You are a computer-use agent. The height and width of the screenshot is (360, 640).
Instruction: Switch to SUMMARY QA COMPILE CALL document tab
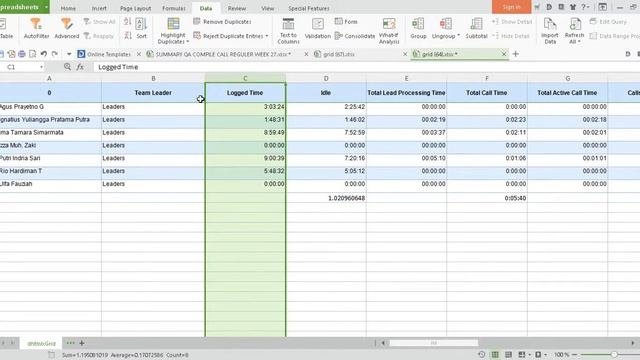coord(223,54)
